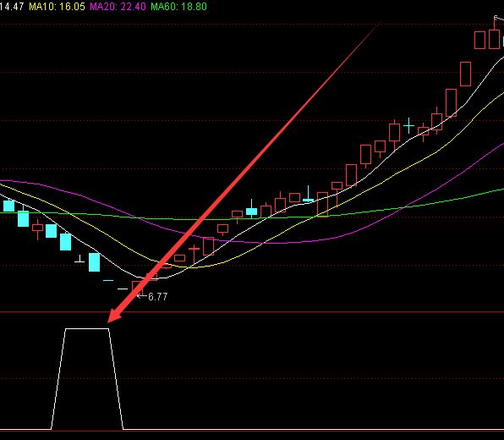Viewport: 504px width, 440px height.
Task: Click the 6.77 lowest price label
Action: (158, 296)
